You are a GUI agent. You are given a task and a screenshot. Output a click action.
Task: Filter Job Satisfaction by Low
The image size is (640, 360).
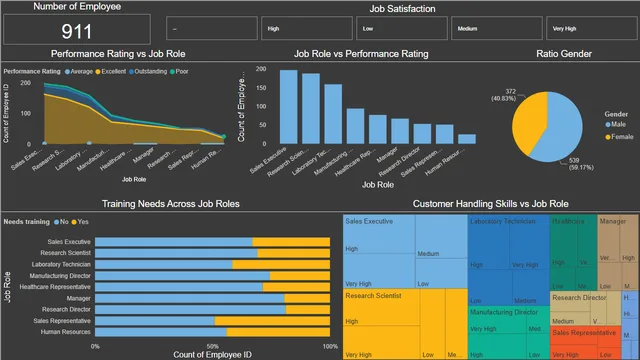point(402,28)
